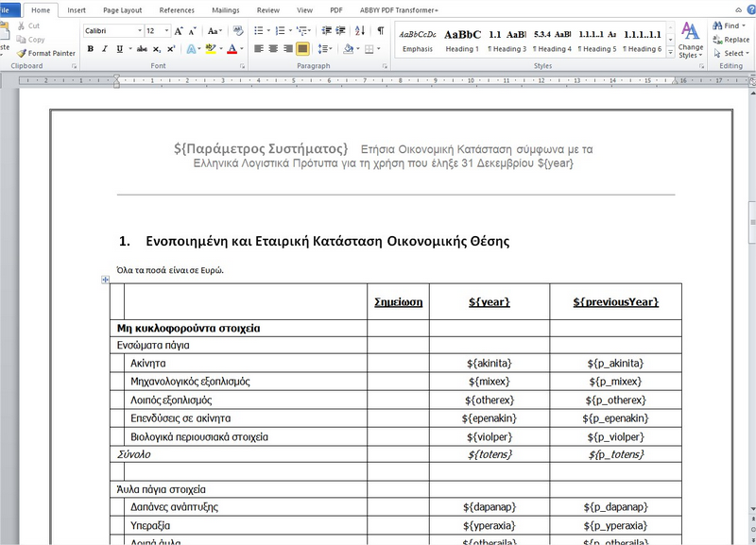Image resolution: width=756 pixels, height=545 pixels.
Task: Open the Font size dropdown
Action: coord(167,31)
